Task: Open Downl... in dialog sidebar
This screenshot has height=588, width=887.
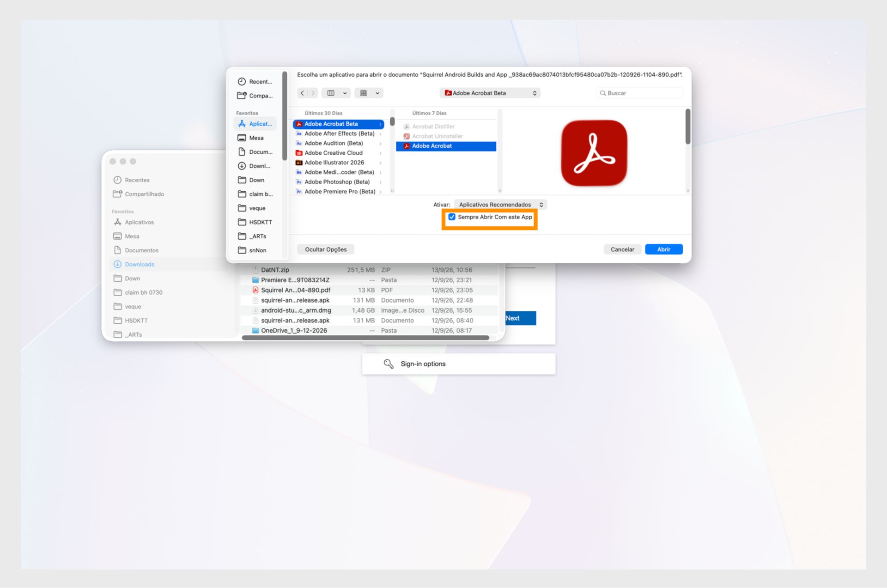Action: click(255, 166)
